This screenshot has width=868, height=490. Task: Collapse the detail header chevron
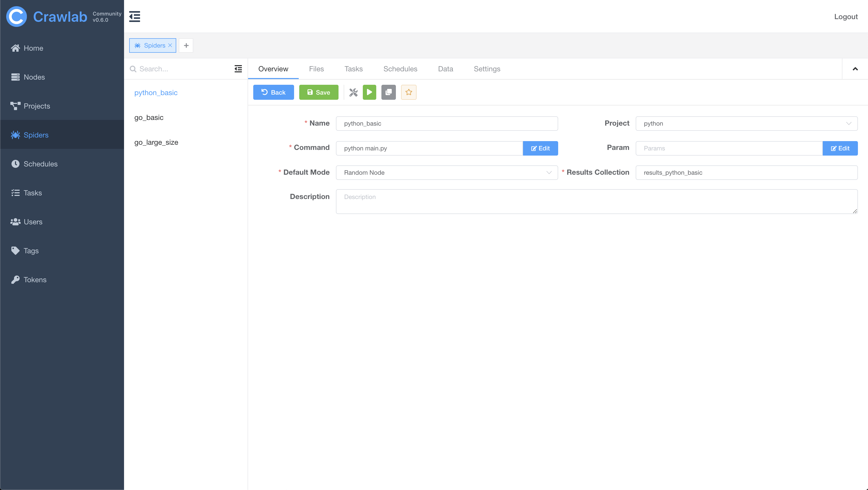click(855, 69)
